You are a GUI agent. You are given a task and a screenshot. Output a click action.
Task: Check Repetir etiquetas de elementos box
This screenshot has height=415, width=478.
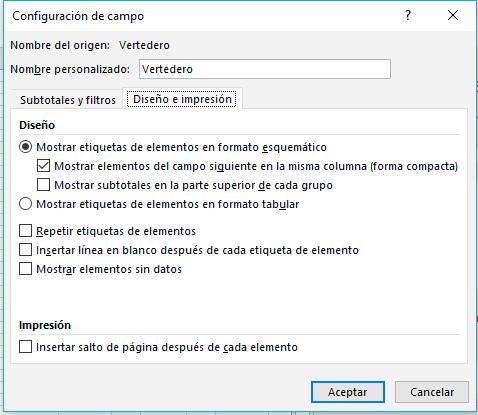(x=26, y=231)
